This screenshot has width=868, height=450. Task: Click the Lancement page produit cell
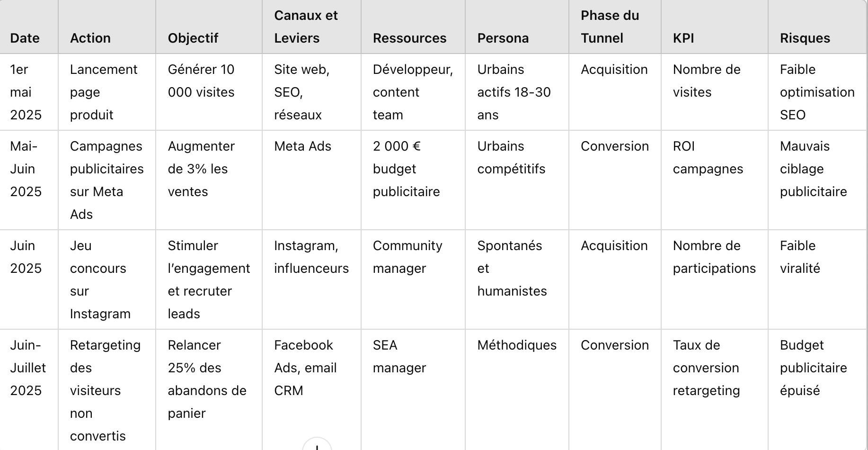pos(104,92)
